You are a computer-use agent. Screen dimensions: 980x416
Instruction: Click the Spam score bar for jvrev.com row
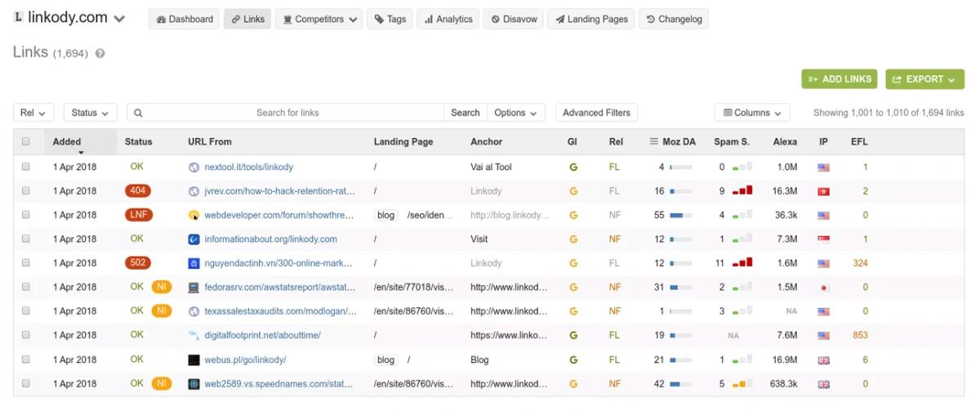pos(742,191)
